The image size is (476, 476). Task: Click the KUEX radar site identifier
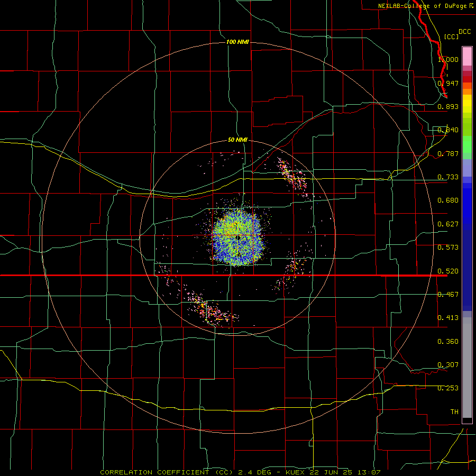tap(295, 472)
